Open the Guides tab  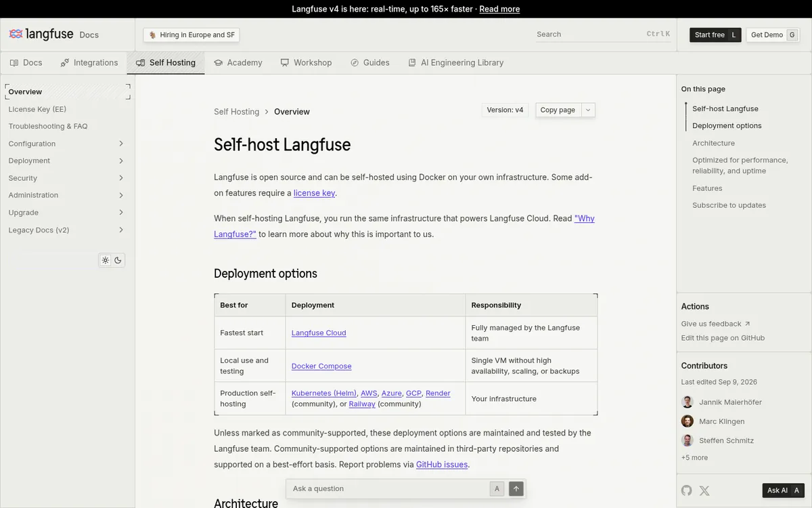[369, 62]
